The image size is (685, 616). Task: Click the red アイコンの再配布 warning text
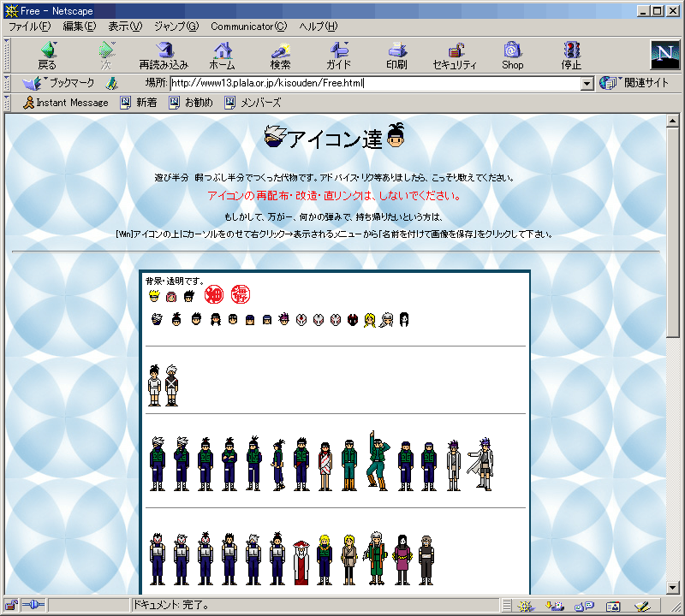pyautogui.click(x=334, y=196)
